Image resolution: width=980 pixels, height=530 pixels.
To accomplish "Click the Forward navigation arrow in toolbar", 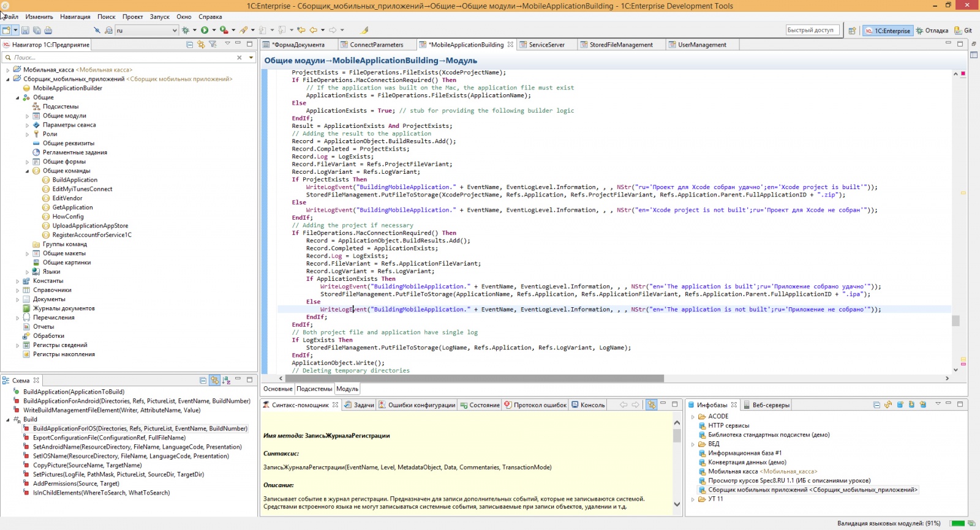I will (x=333, y=30).
